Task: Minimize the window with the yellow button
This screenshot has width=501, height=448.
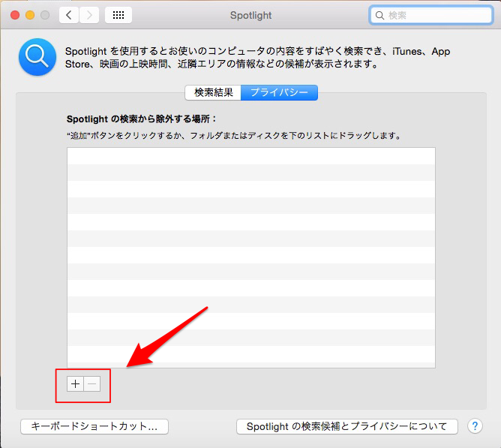Action: tap(30, 15)
